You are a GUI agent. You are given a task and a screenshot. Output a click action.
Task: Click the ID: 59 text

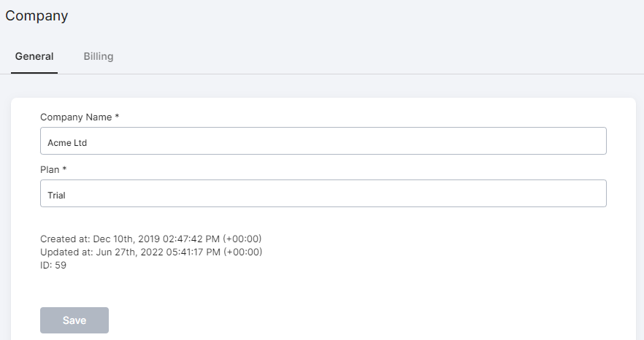53,266
